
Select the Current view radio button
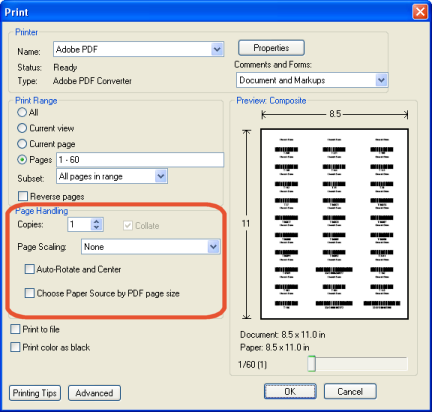point(22,128)
